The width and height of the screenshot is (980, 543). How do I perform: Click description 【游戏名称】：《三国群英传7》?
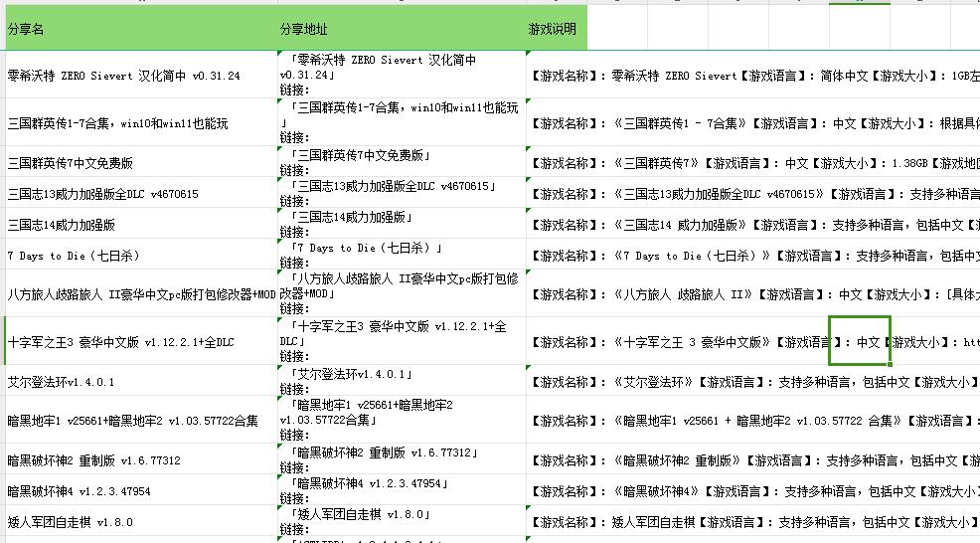point(753,162)
